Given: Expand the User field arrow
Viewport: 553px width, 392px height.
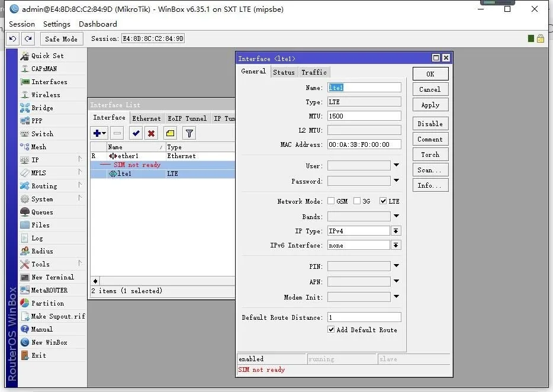Looking at the screenshot, I should 397,165.
